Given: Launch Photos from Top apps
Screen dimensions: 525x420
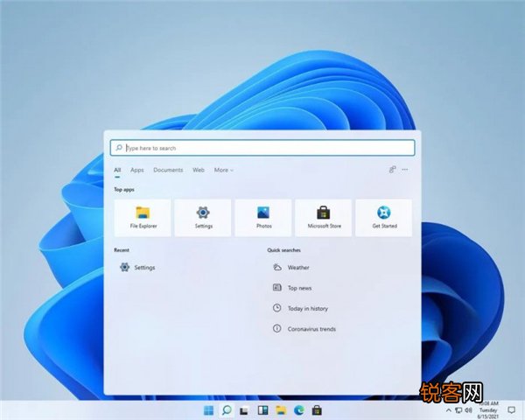Looking at the screenshot, I should click(x=263, y=218).
